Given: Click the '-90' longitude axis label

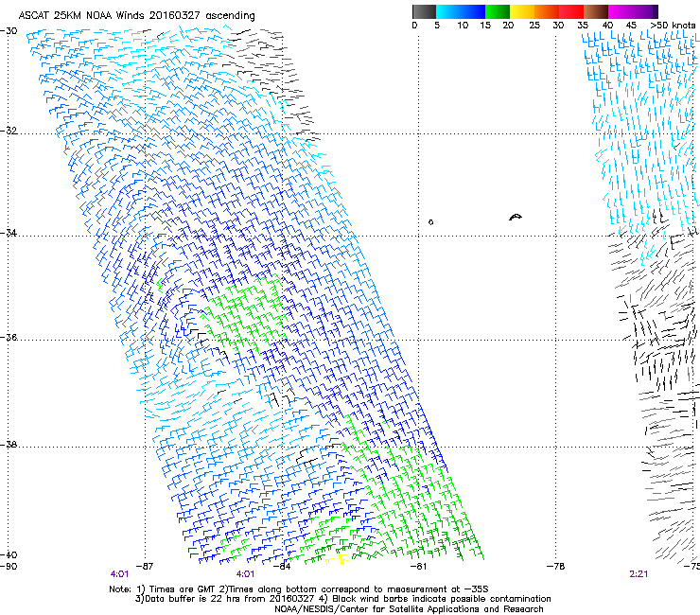Looking at the screenshot, I should (9, 567).
